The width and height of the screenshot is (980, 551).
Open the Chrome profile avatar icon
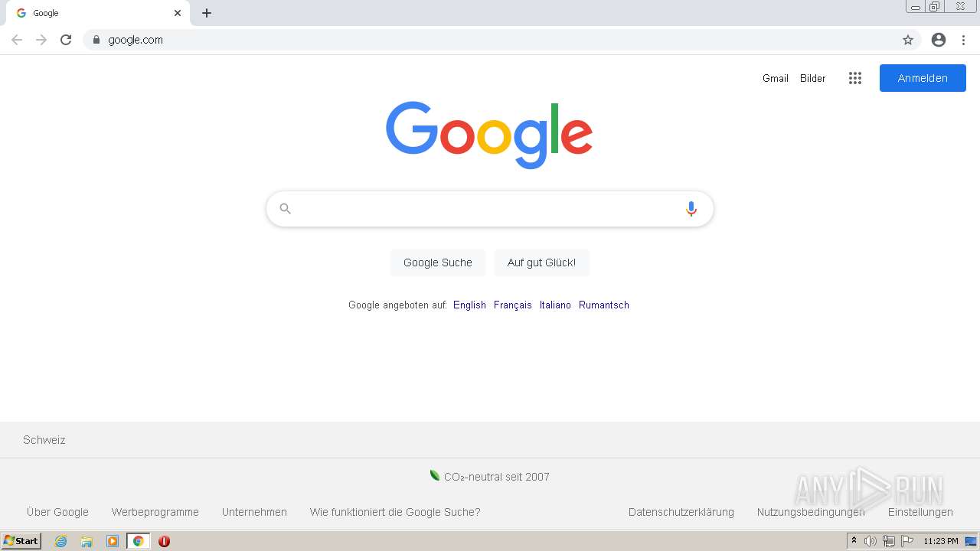pyautogui.click(x=939, y=40)
